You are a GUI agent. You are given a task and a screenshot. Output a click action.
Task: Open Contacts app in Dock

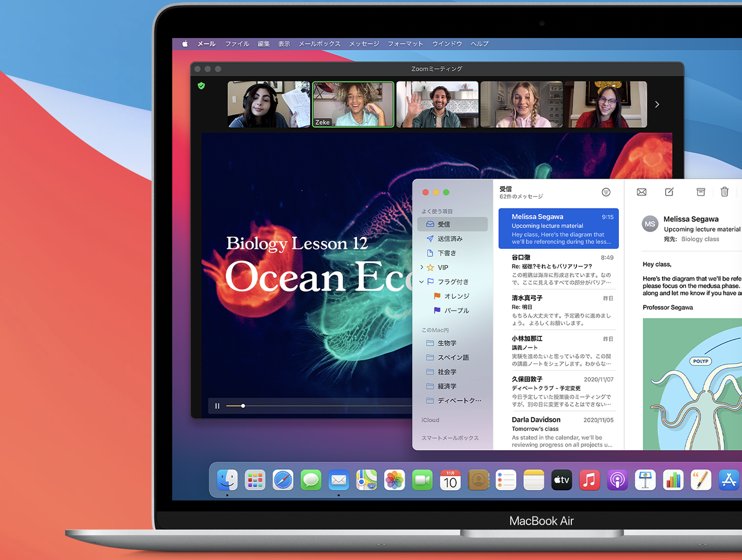478,480
